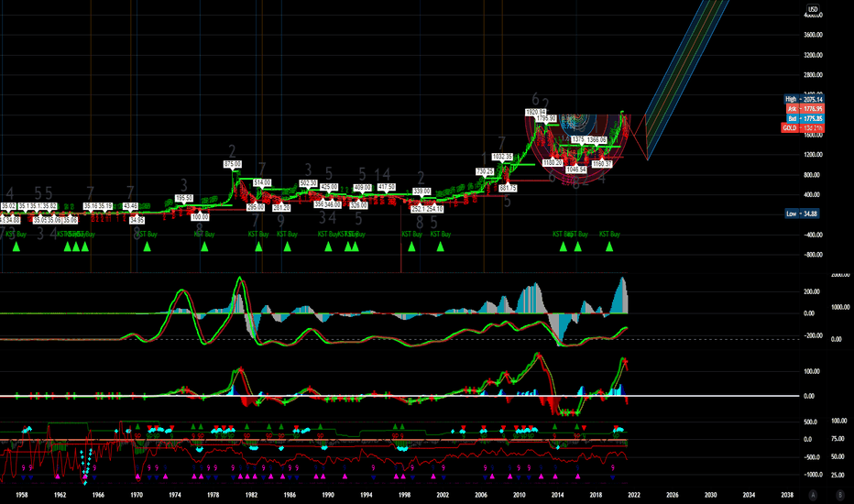Image resolution: width=854 pixels, height=504 pixels.
Task: Click the red GOLD countdown label
Action: pyautogui.click(x=803, y=128)
